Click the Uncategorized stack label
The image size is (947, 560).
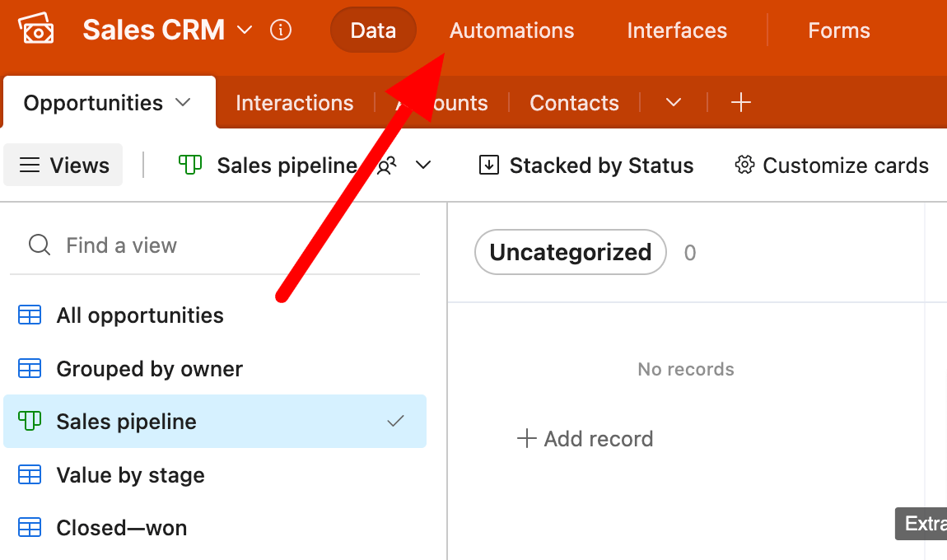(x=570, y=252)
